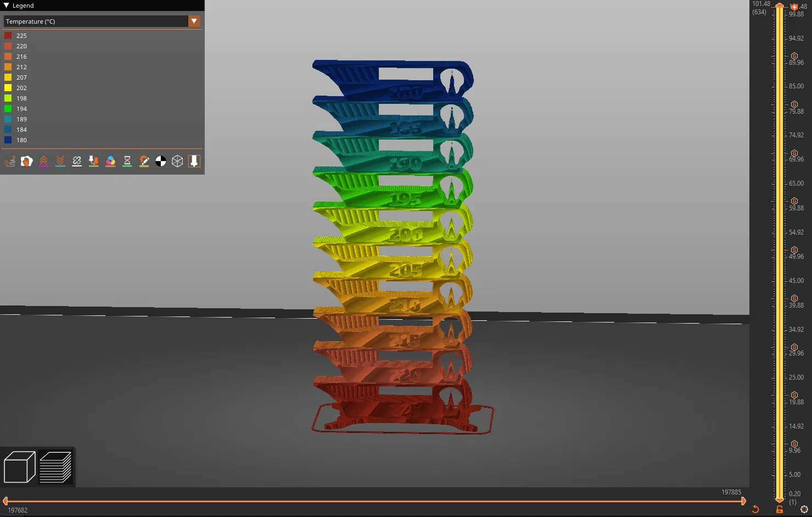Click the green 194 color swatch

point(8,109)
